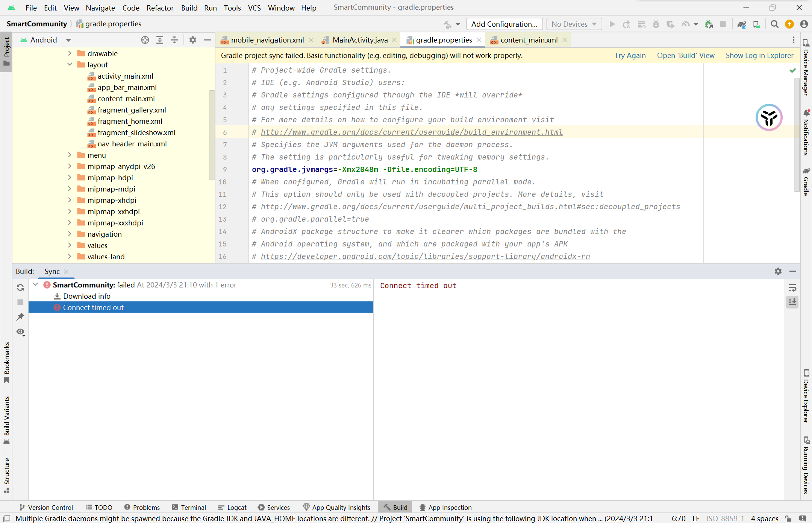
Task: Open fragment_home.xml in the project tree
Action: [130, 121]
